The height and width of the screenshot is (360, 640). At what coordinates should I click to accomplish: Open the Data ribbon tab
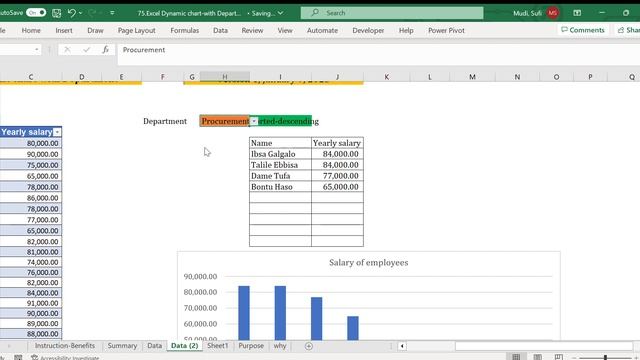click(220, 30)
